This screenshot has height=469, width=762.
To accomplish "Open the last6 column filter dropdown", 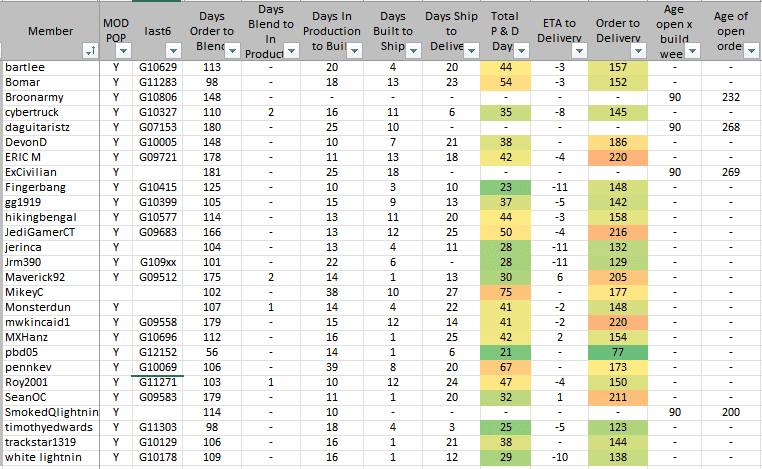I will point(176,52).
